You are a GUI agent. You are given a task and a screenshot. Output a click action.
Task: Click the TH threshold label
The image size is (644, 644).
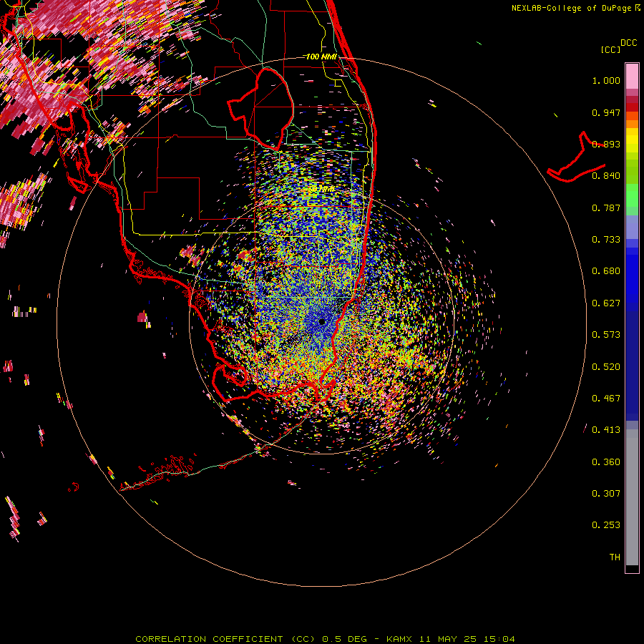pyautogui.click(x=615, y=557)
